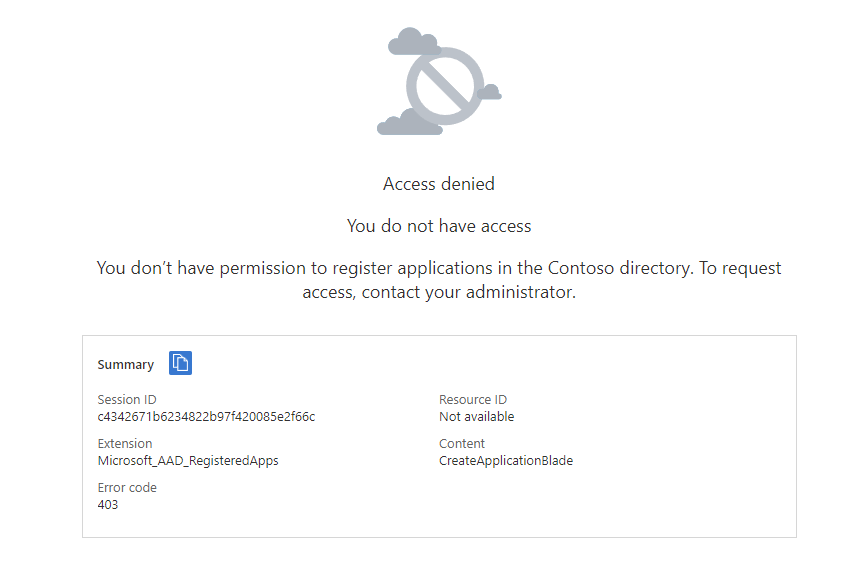855x566 pixels.
Task: Click the prohibited circle symbol in illustration
Action: pos(445,86)
